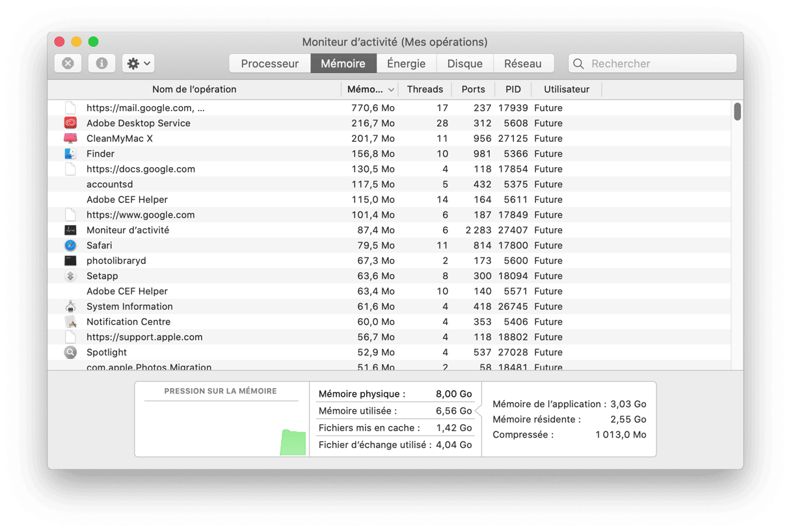Click the Safari compass icon

pos(70,245)
